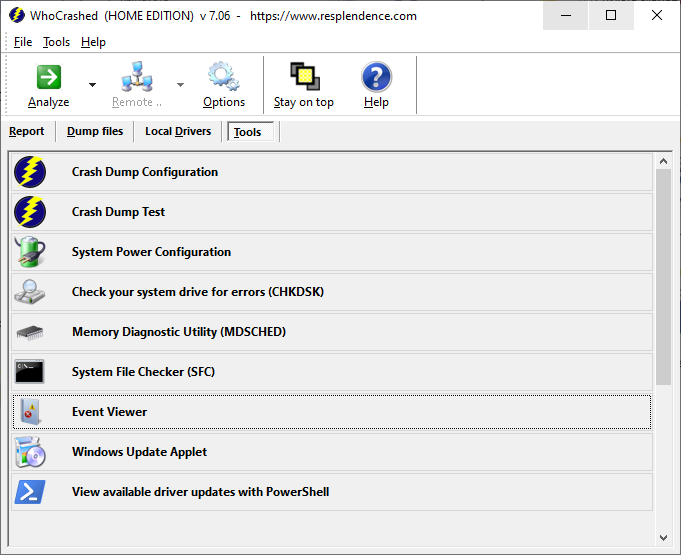Expand the Remote dropdown arrow
Image resolution: width=681 pixels, height=555 pixels.
tap(180, 85)
